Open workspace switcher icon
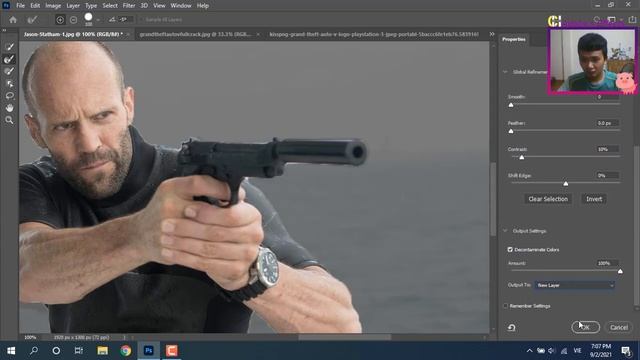 click(x=612, y=20)
